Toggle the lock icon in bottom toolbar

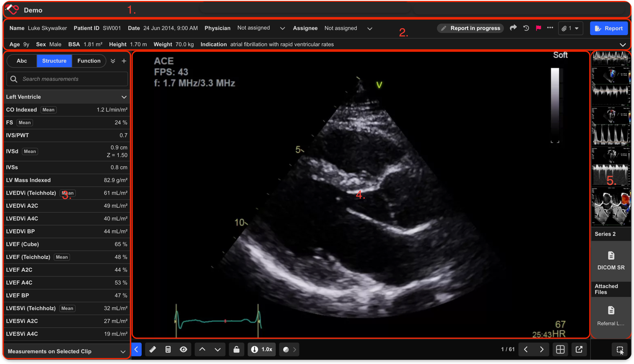[237, 350]
